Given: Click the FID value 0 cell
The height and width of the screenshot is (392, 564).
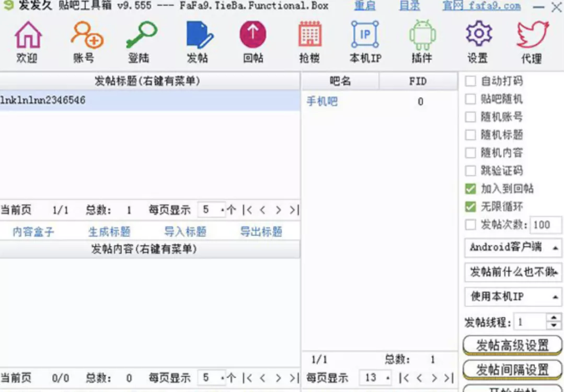Looking at the screenshot, I should tap(420, 102).
